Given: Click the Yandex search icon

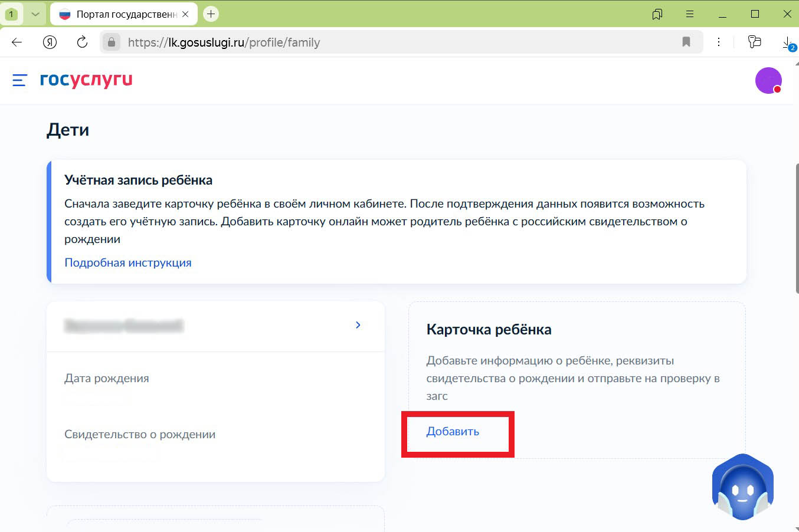Looking at the screenshot, I should point(50,42).
